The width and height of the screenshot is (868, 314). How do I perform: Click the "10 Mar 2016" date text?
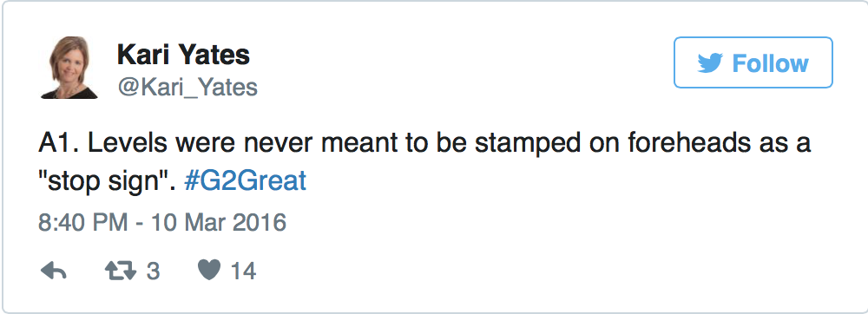219,223
